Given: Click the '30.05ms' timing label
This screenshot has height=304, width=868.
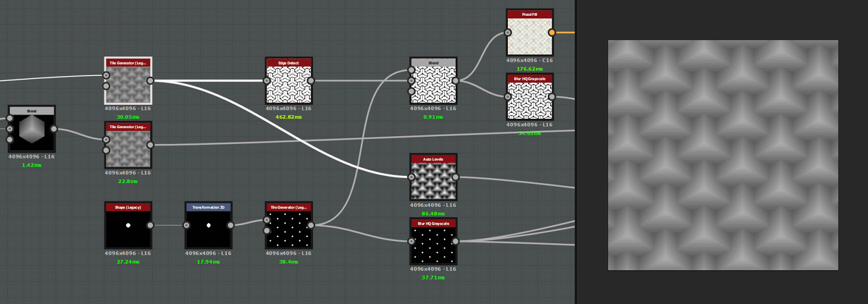Looking at the screenshot, I should [x=128, y=117].
